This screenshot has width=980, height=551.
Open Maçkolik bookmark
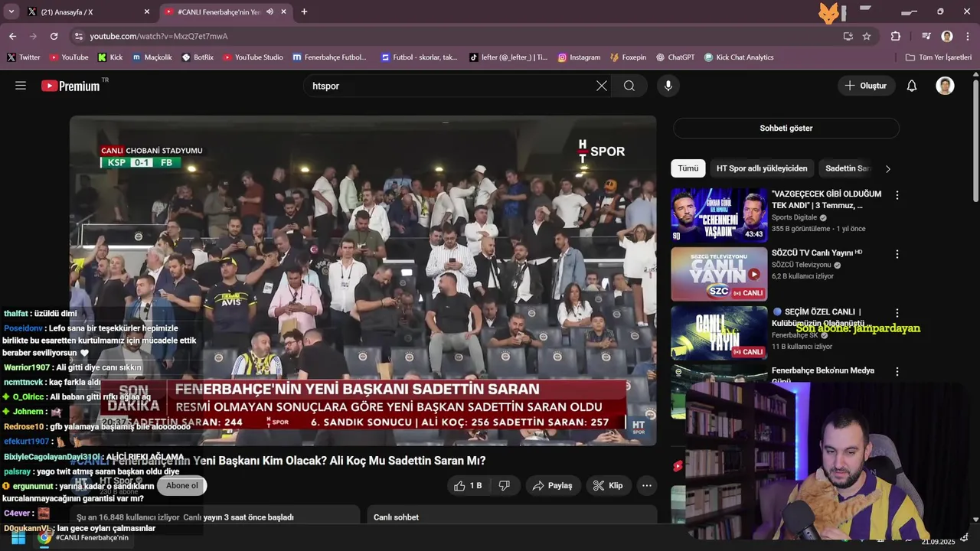[152, 57]
